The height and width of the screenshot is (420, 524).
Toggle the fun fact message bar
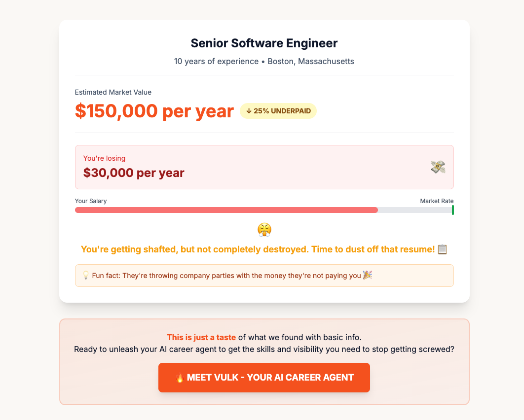pos(264,276)
